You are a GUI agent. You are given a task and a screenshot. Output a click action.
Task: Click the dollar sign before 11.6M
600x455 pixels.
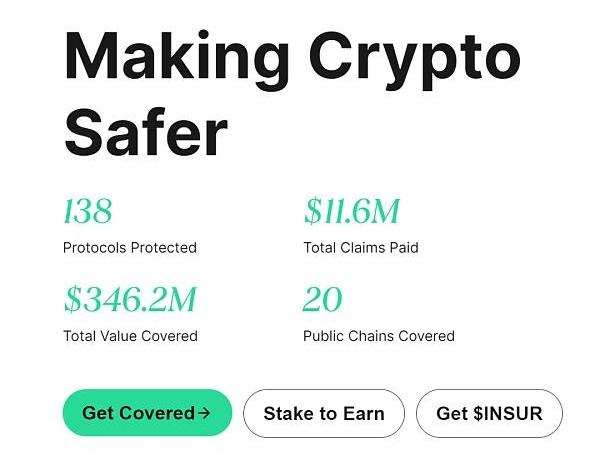[313, 211]
